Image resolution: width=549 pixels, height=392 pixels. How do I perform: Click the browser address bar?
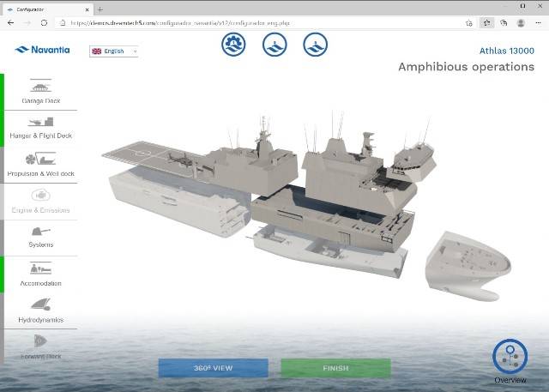pos(257,23)
